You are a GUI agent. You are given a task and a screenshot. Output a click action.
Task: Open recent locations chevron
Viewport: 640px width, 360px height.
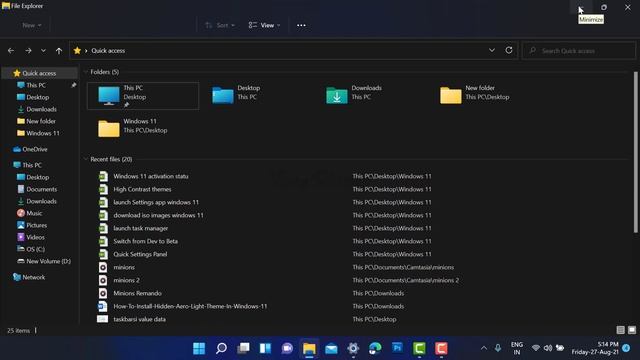pos(43,51)
